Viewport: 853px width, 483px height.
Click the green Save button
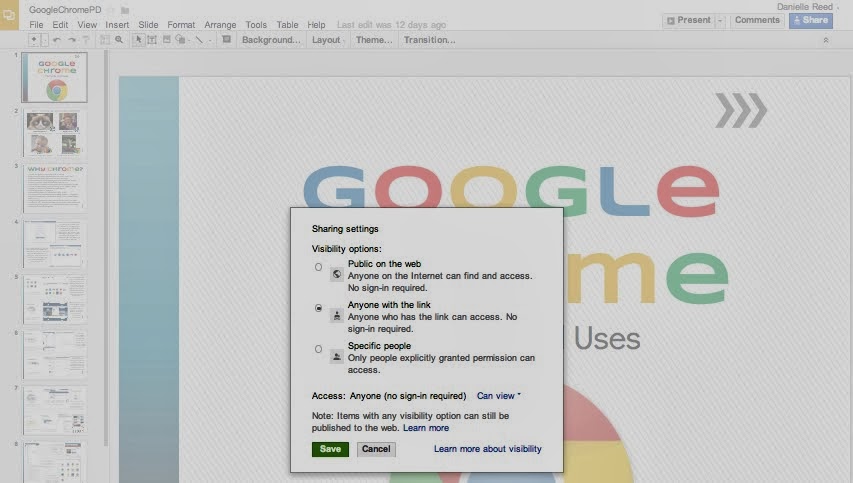[330, 449]
